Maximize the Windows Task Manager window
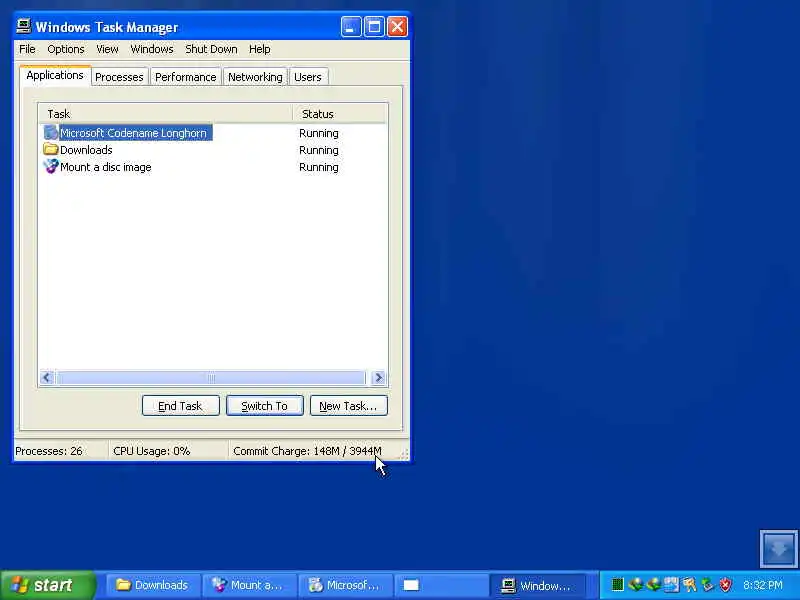This screenshot has height=600, width=800. click(374, 27)
